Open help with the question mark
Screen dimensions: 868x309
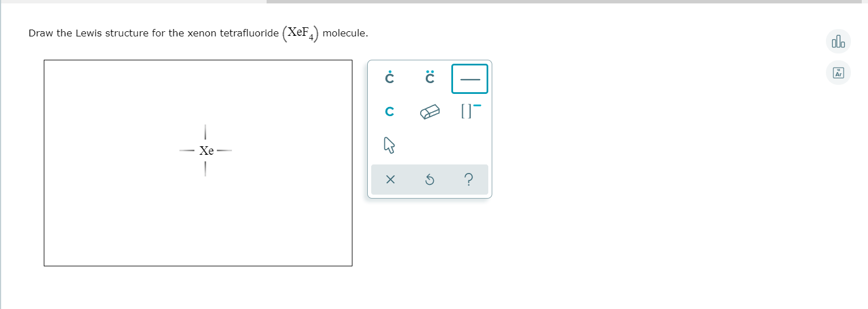[469, 180]
